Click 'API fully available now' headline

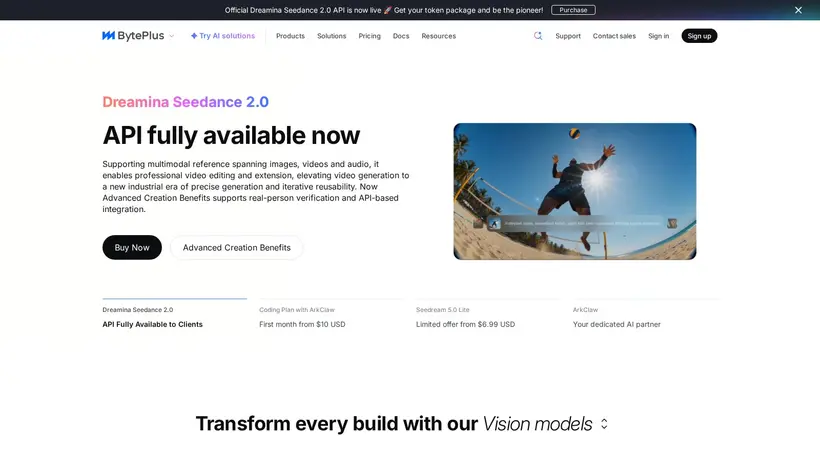pos(231,135)
